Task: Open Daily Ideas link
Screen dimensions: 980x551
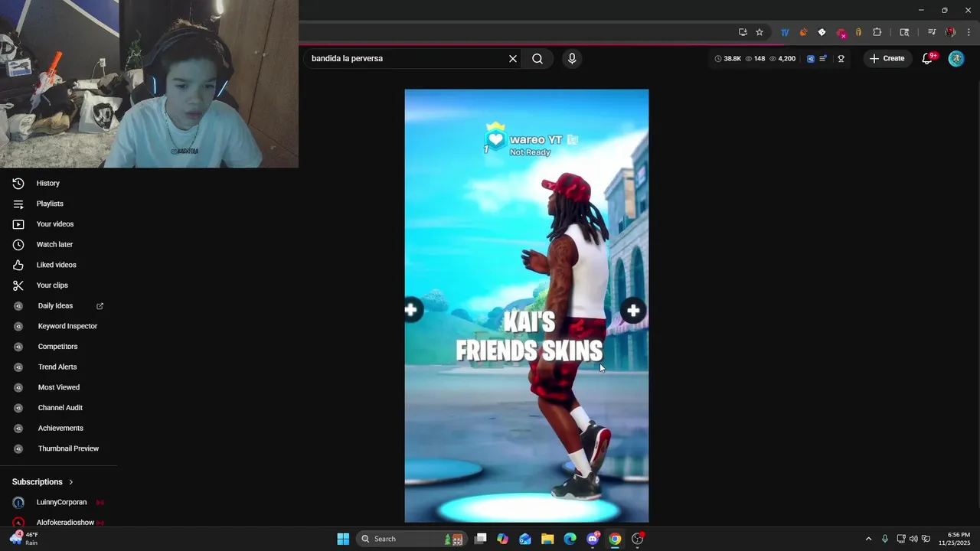Action: pyautogui.click(x=55, y=305)
